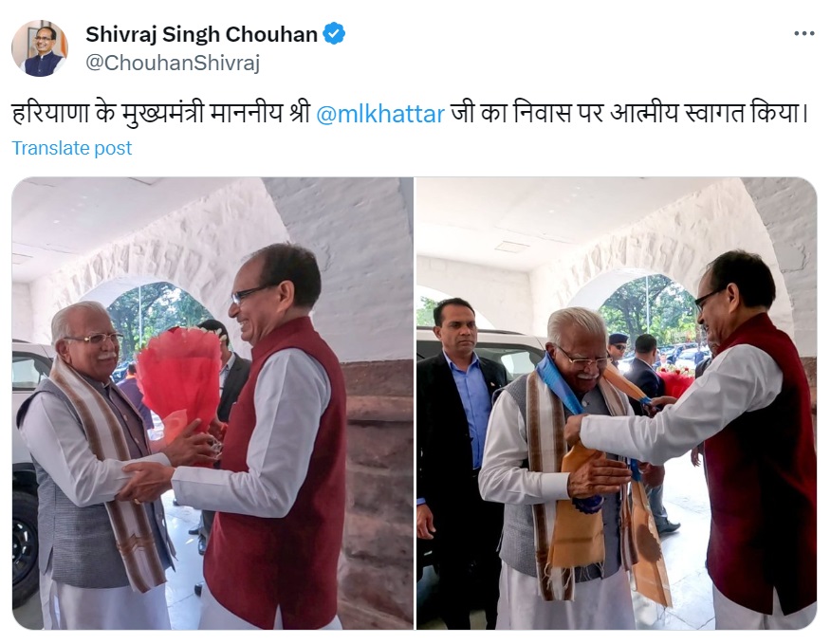Open the right photo with the scarf
Image resolution: width=831 pixels, height=644 pixels.
[x=617, y=403]
